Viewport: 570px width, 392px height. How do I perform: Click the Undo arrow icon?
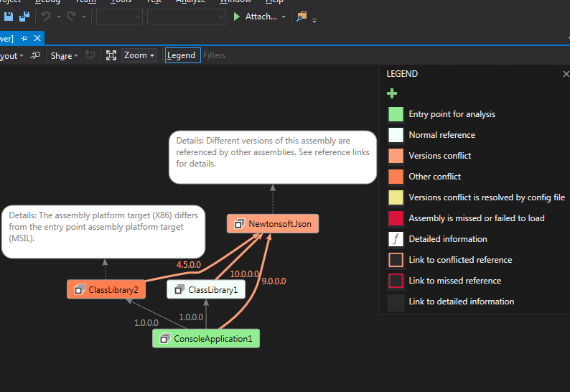pyautogui.click(x=47, y=17)
